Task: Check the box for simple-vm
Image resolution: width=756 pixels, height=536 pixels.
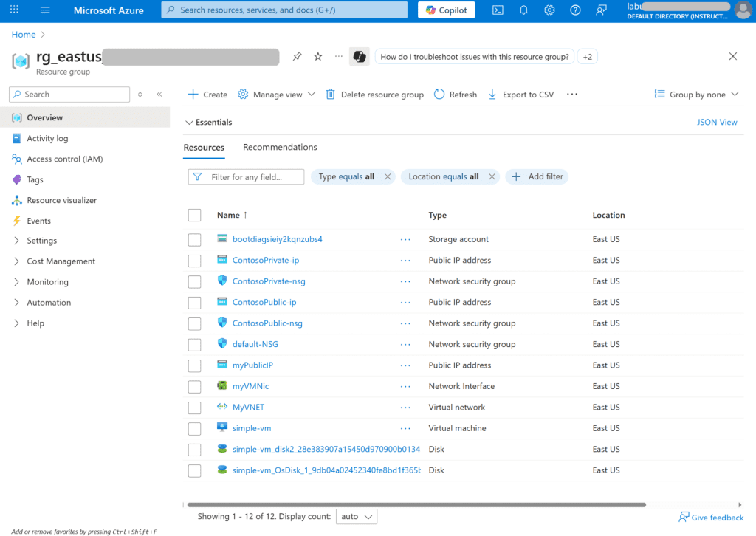Action: [x=194, y=429]
